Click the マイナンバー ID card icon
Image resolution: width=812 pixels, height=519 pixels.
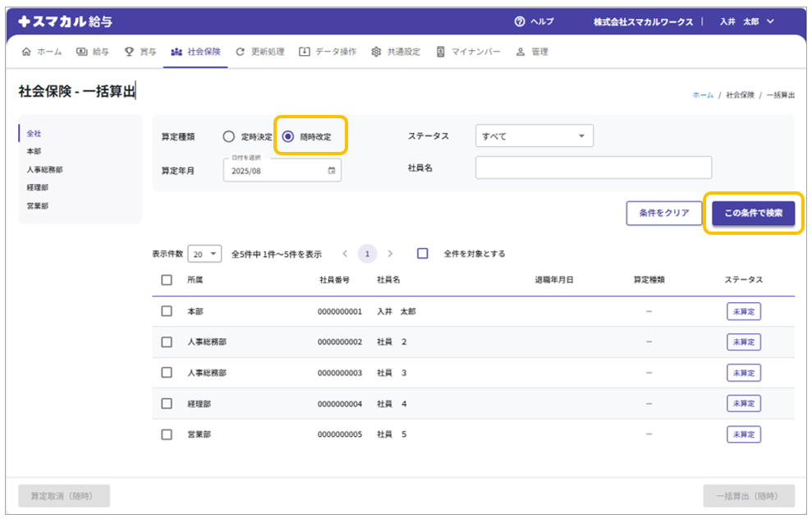pyautogui.click(x=441, y=52)
